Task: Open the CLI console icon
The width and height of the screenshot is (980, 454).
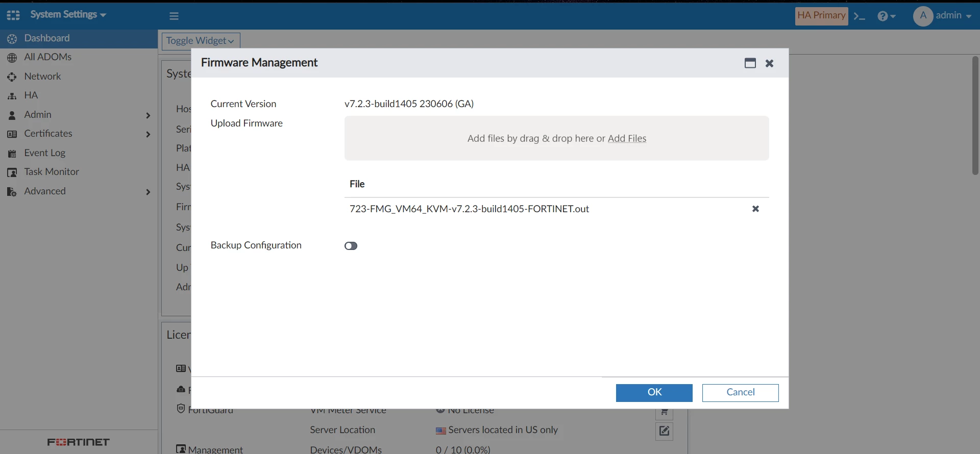Action: point(860,16)
